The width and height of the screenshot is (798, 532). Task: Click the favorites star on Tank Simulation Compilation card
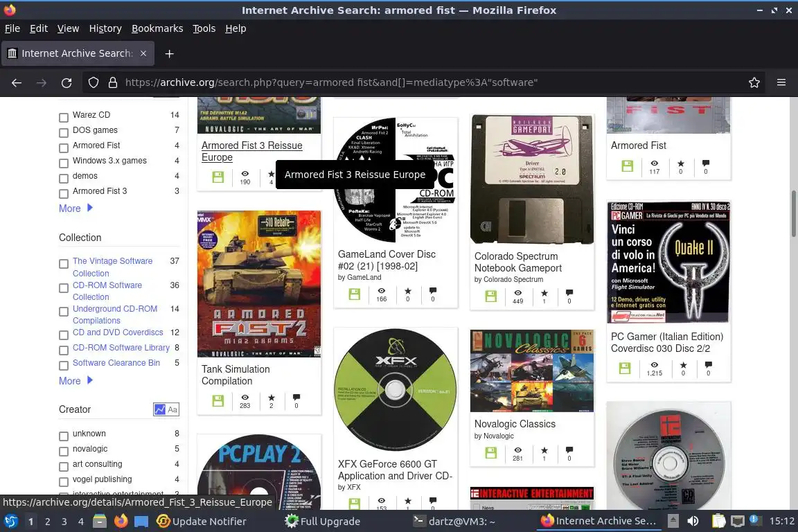(272, 398)
